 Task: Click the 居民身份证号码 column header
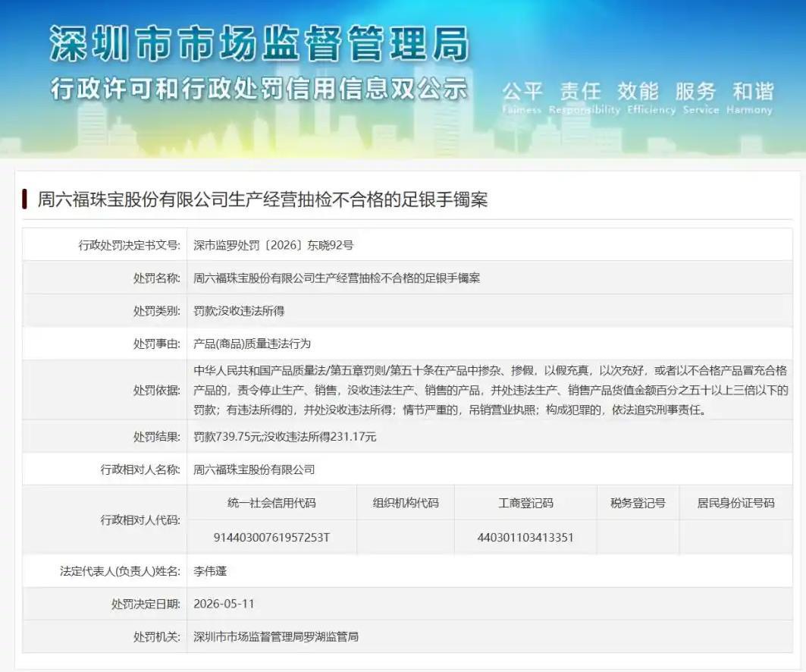click(x=735, y=503)
